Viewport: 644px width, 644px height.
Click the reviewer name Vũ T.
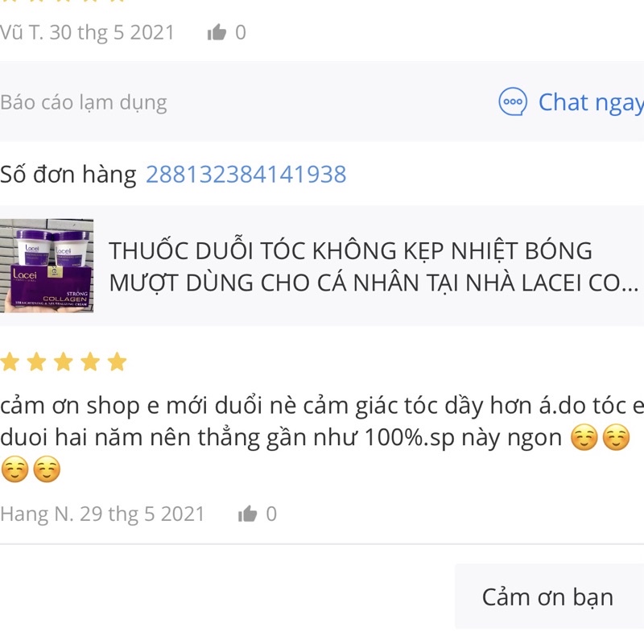(x=22, y=32)
